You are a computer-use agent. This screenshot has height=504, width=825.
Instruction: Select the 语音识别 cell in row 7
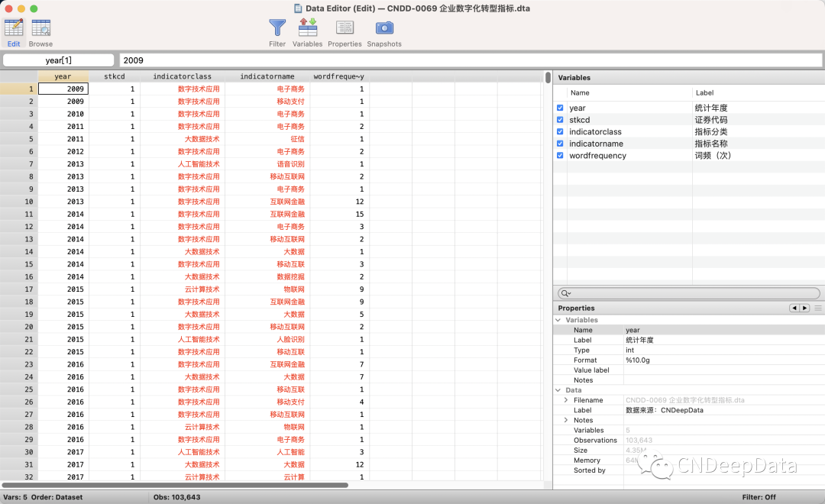click(x=267, y=164)
